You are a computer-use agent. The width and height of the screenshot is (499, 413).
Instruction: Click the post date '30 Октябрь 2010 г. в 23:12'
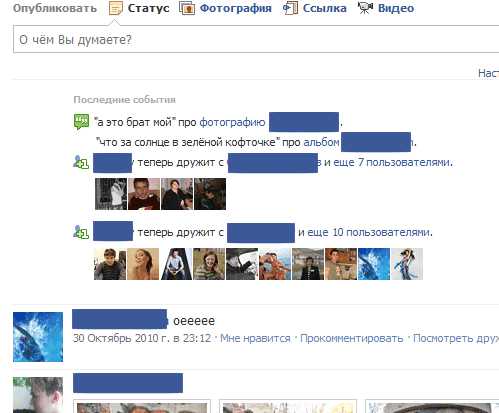(142, 338)
